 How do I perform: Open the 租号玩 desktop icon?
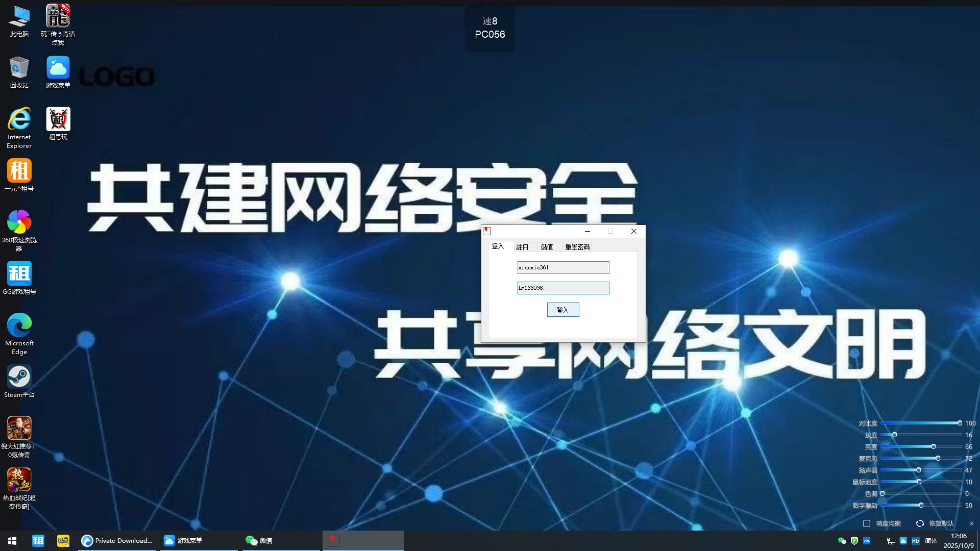[58, 119]
